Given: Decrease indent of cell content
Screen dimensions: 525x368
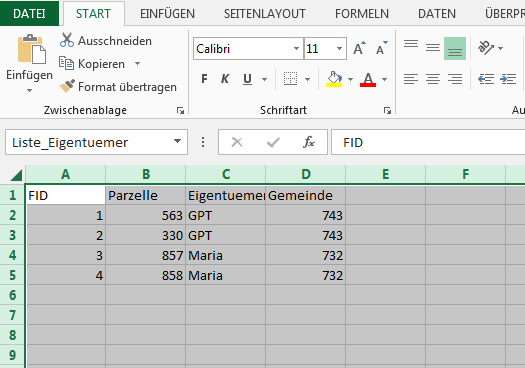Looking at the screenshot, I should (x=486, y=79).
